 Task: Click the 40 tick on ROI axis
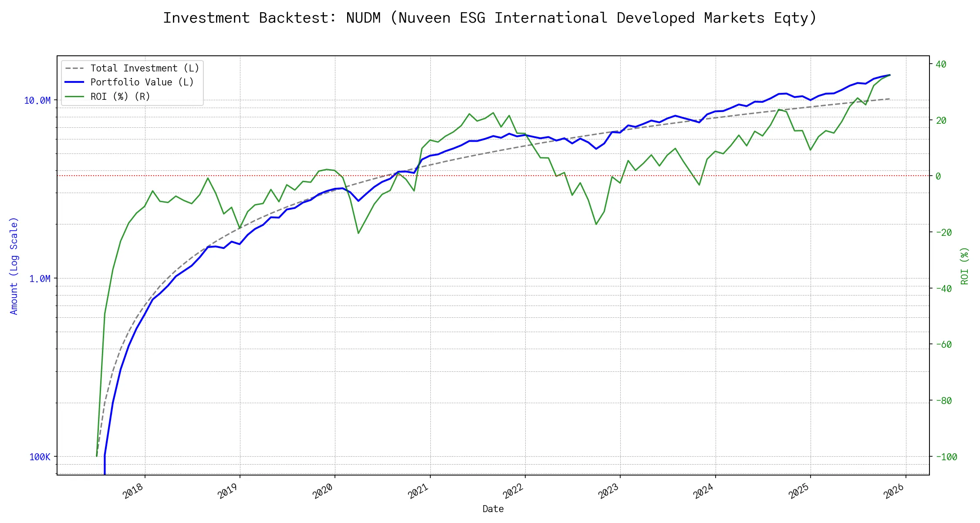941,64
